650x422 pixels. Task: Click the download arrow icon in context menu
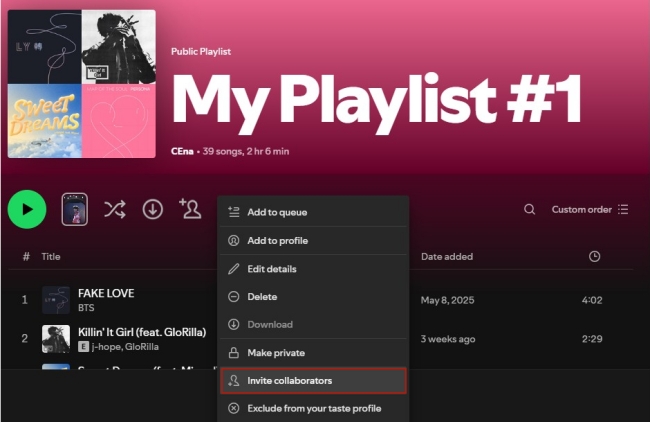pos(233,324)
